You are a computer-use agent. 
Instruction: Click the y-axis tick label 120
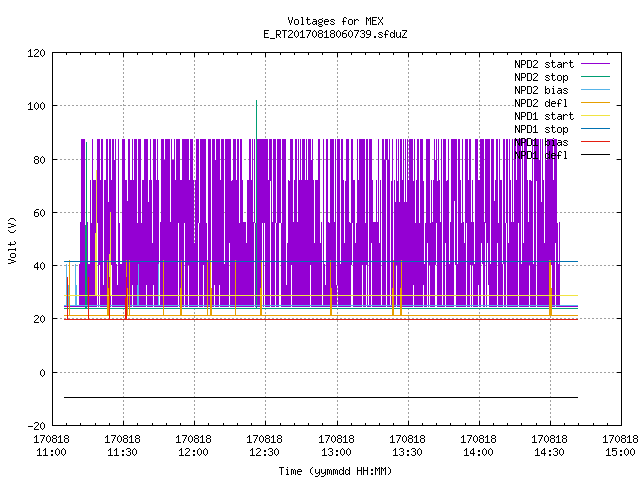[36, 53]
